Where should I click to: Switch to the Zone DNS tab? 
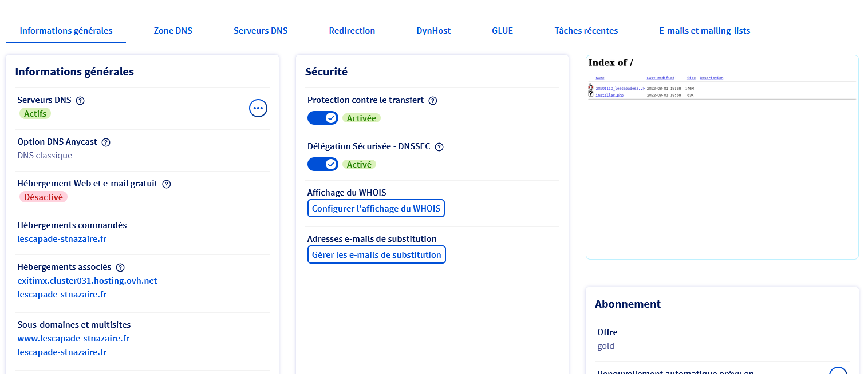tap(173, 31)
